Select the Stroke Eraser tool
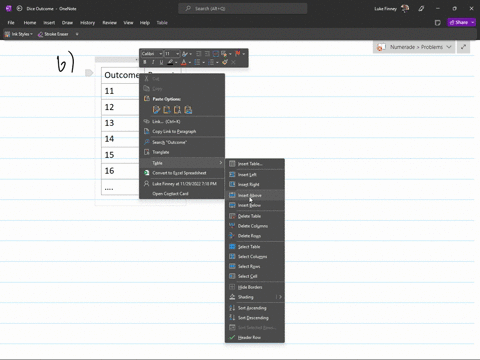The width and height of the screenshot is (480, 360). click(53, 34)
